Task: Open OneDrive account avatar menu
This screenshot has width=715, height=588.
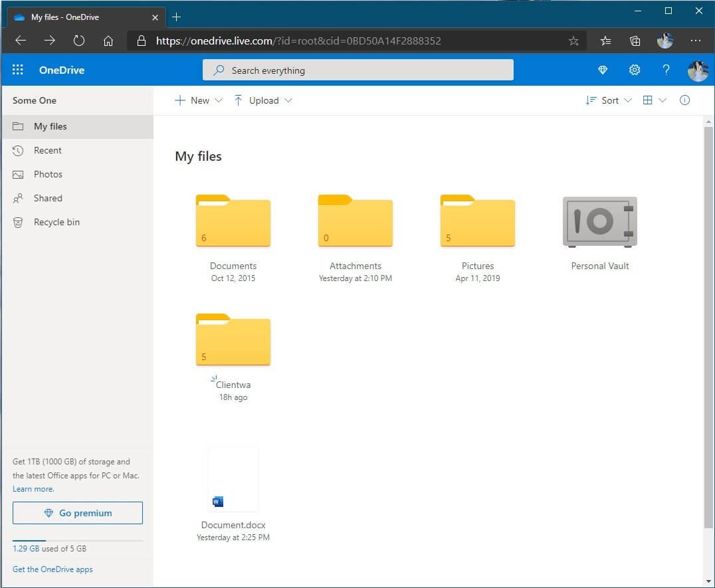Action: [698, 70]
